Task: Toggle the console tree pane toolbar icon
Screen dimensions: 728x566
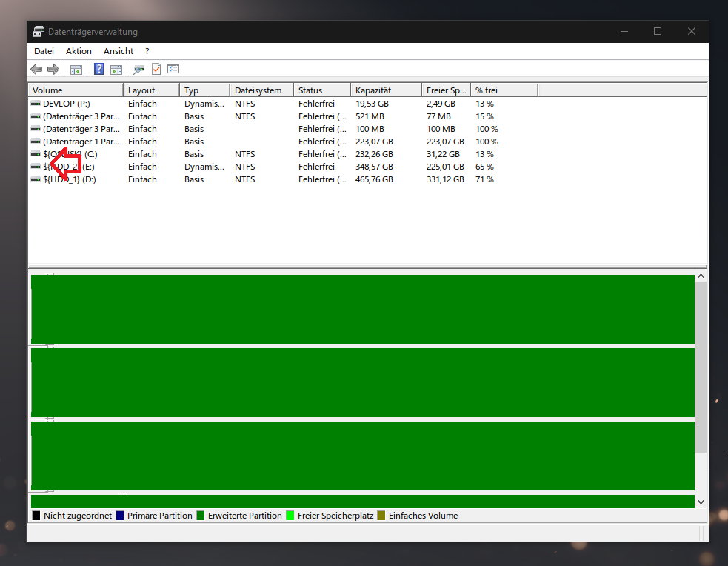Action: [x=76, y=70]
